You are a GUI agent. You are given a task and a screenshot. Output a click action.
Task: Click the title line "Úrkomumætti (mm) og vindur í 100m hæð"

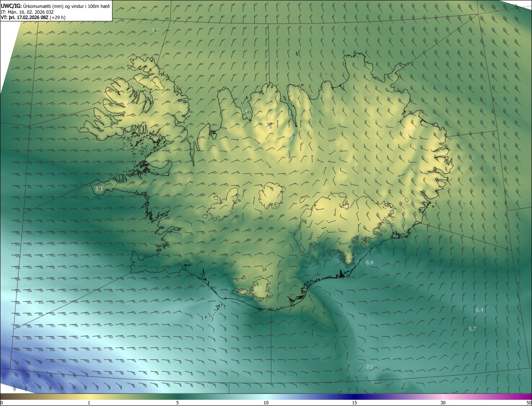(x=66, y=6)
